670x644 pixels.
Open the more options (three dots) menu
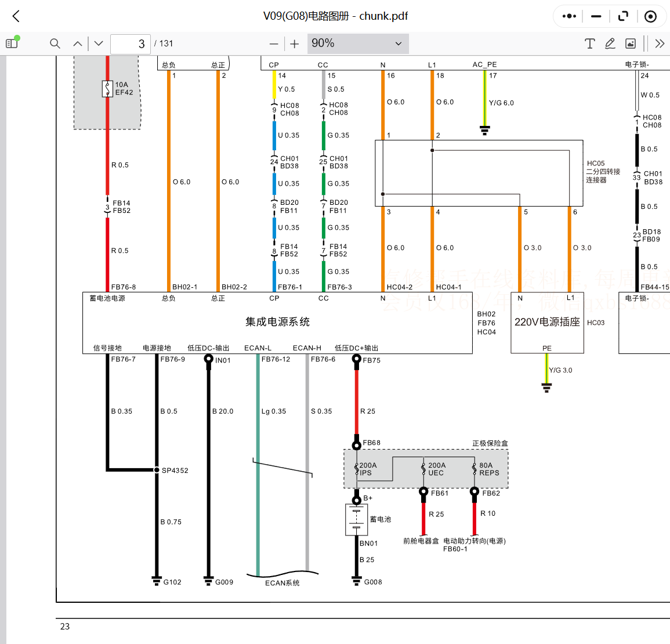coord(568,16)
